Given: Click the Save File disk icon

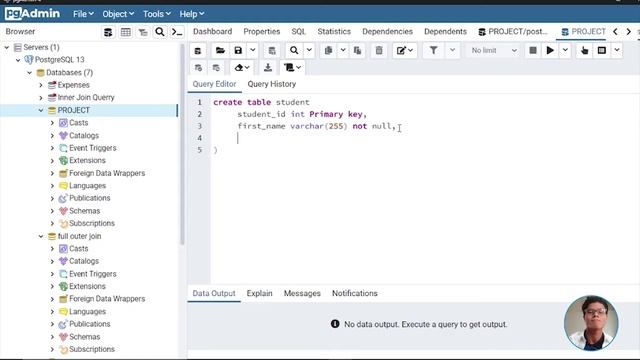Looking at the screenshot, I should [238, 51].
